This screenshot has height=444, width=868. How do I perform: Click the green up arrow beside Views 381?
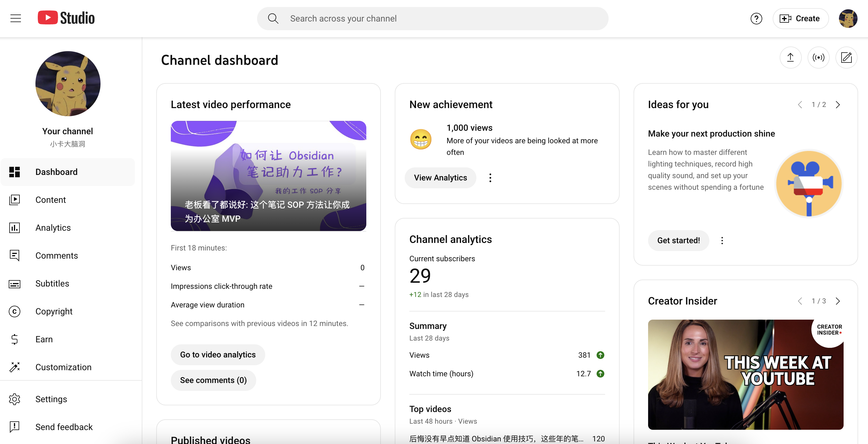(x=600, y=355)
